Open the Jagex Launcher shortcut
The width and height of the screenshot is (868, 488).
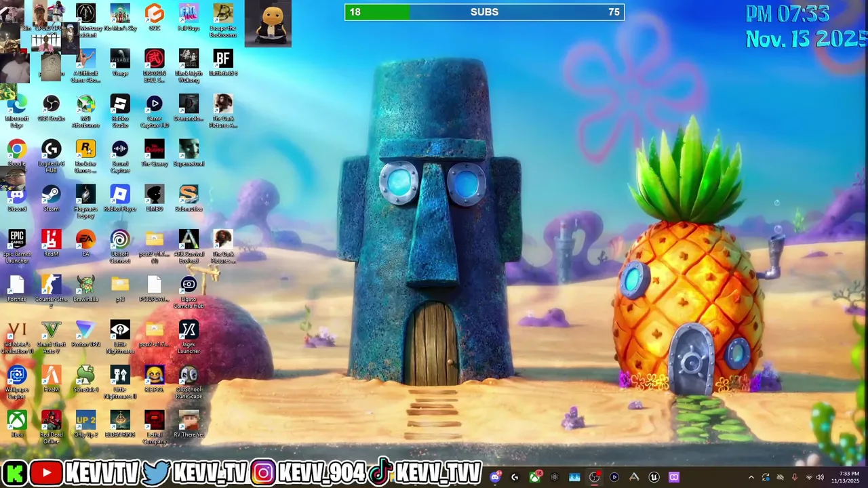pyautogui.click(x=189, y=338)
